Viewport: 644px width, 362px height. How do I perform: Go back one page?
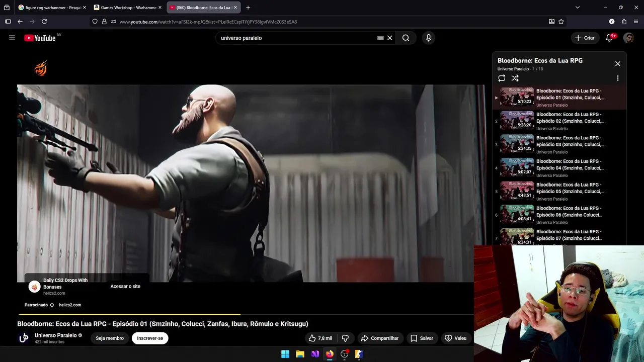(20, 22)
